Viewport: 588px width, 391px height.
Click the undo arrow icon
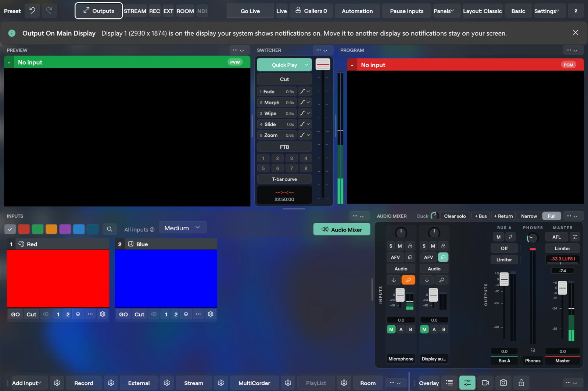[x=32, y=11]
